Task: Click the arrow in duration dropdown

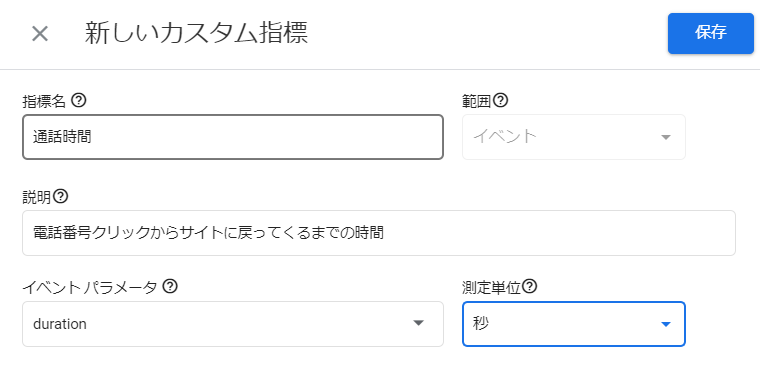Action: coord(418,324)
